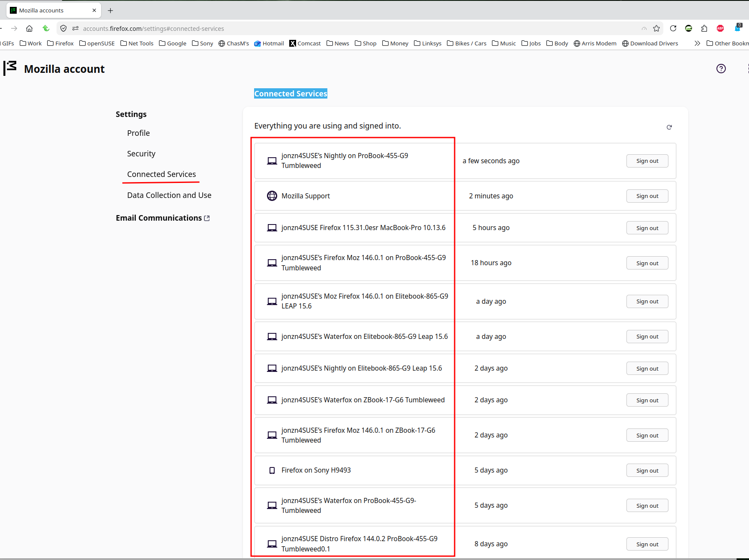The width and height of the screenshot is (749, 560).
Task: Bookmark this page with star icon
Action: (x=656, y=28)
